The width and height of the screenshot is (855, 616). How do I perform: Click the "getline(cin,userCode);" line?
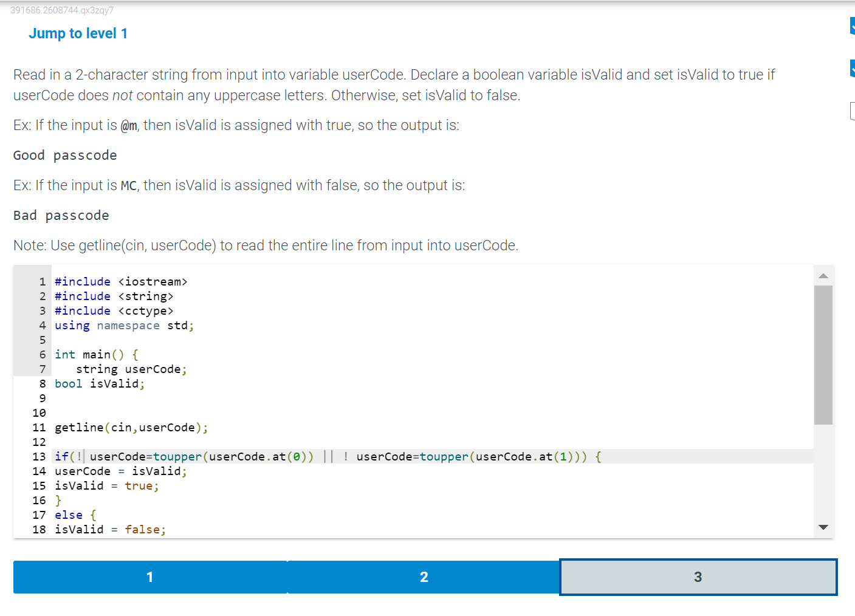[131, 428]
